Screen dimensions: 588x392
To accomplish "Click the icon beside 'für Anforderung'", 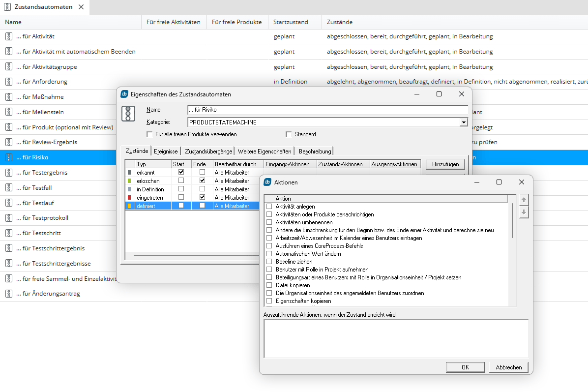I will 9,82.
